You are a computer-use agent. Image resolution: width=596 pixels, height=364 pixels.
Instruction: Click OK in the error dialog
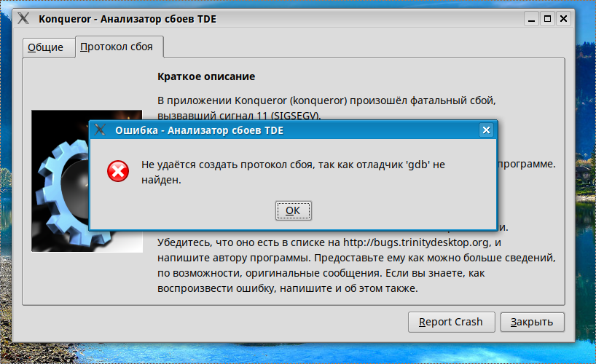click(x=293, y=210)
